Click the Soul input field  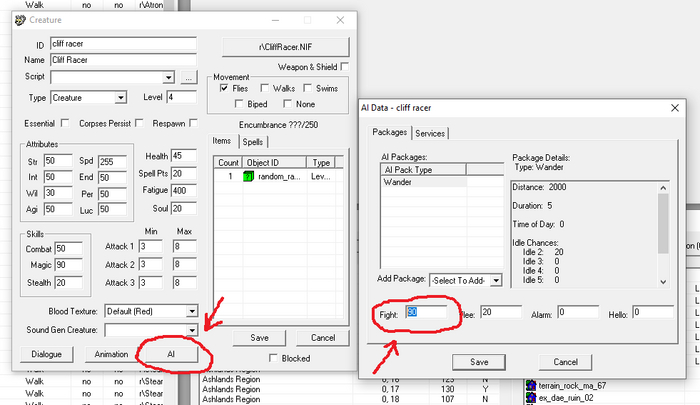click(x=183, y=208)
